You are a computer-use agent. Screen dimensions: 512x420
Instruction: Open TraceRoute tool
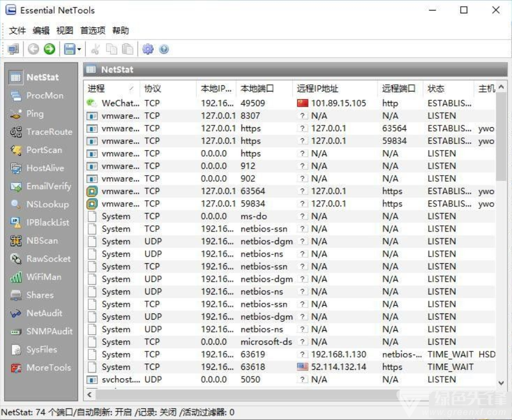tap(41, 132)
